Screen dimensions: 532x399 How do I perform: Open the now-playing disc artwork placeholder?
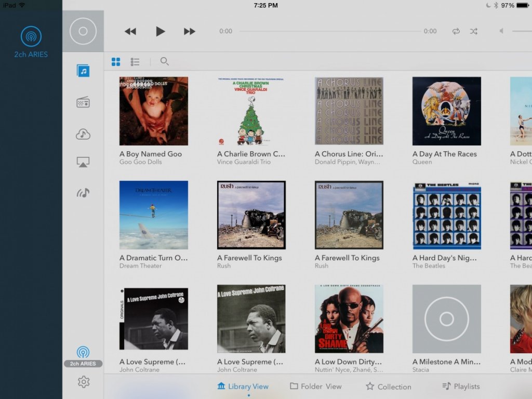(83, 31)
